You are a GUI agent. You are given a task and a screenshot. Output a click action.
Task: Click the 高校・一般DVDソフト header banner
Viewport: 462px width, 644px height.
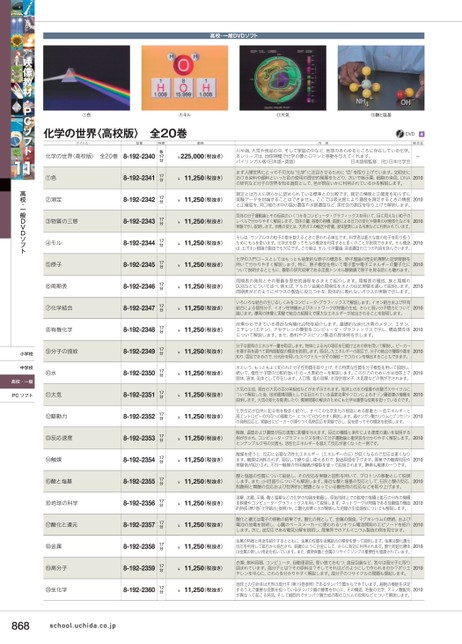click(x=234, y=36)
